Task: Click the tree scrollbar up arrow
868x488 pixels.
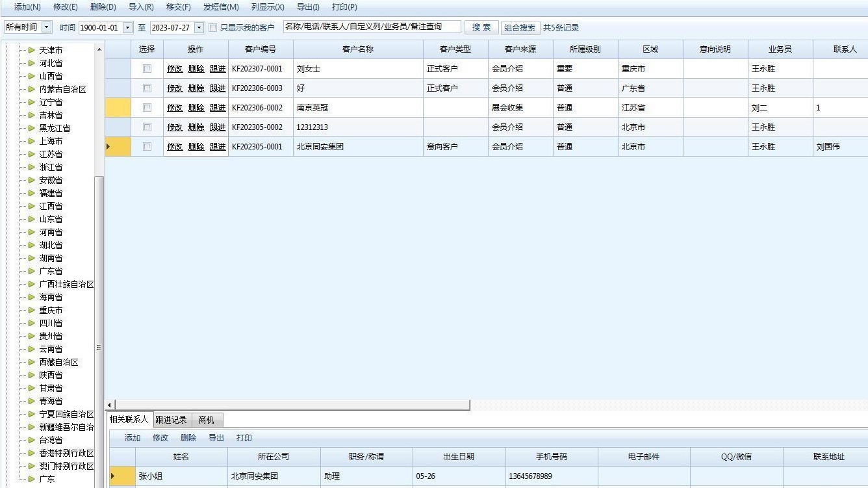Action: click(99, 49)
